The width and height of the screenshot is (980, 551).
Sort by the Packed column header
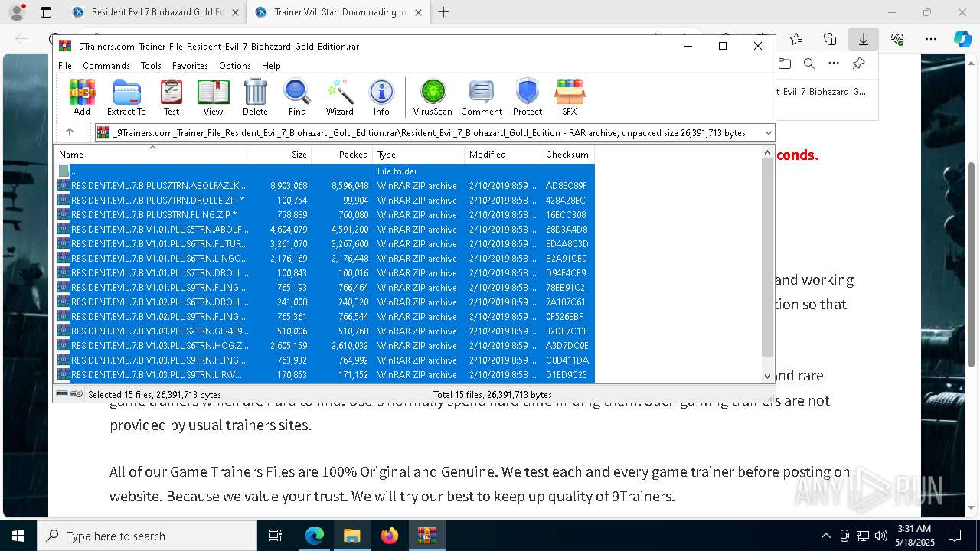342,155
